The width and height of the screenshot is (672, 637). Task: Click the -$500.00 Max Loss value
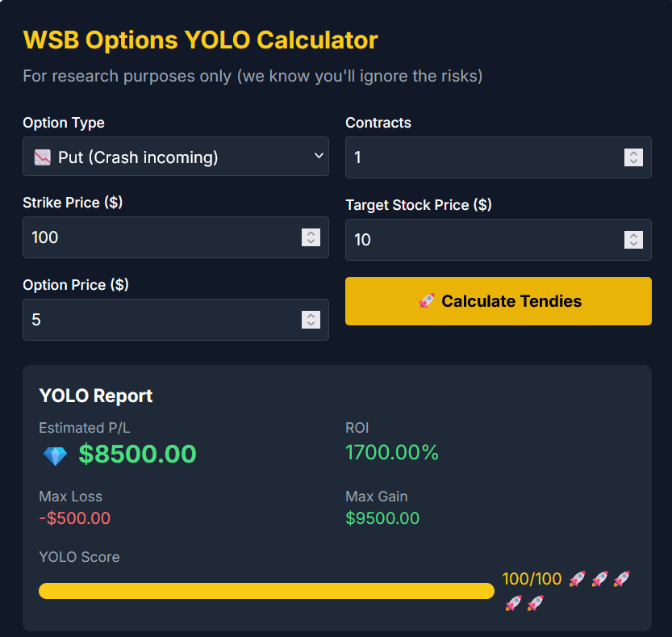[x=74, y=518]
